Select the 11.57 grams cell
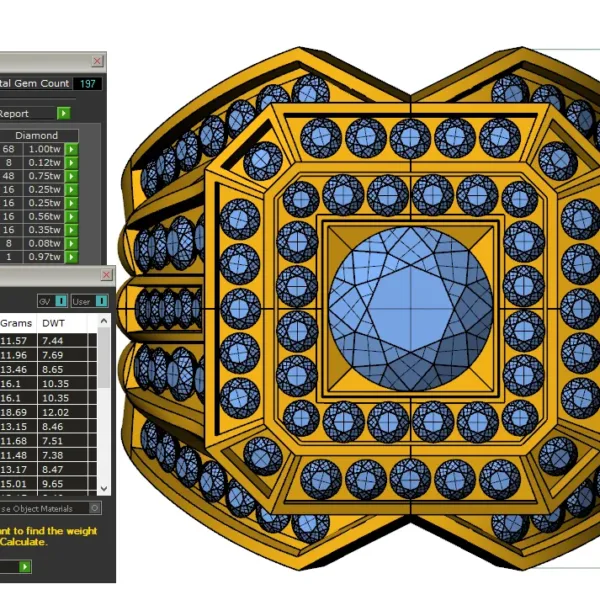The image size is (600, 600). 18,341
